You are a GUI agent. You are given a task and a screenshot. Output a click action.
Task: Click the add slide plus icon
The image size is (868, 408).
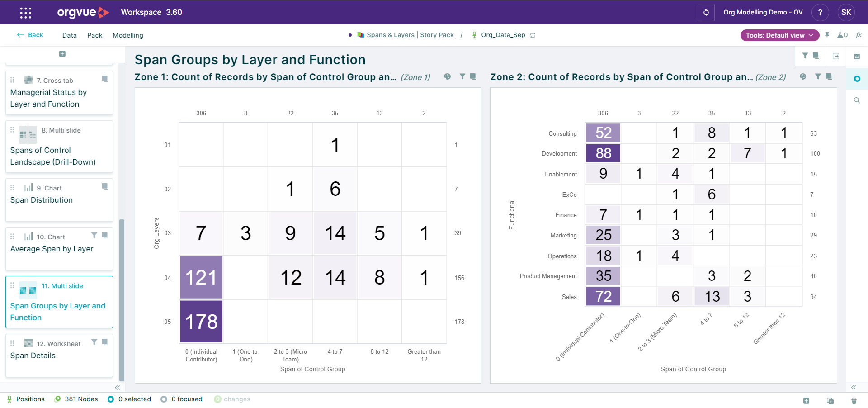[x=62, y=54]
